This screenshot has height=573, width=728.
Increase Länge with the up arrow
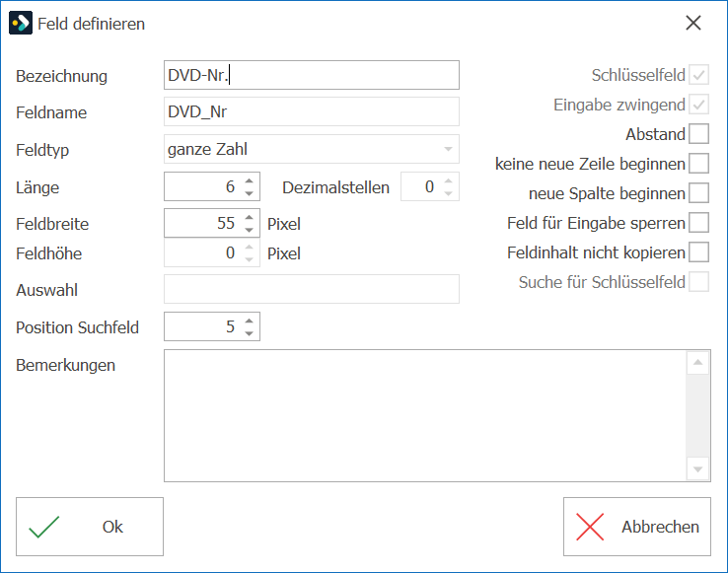(250, 180)
